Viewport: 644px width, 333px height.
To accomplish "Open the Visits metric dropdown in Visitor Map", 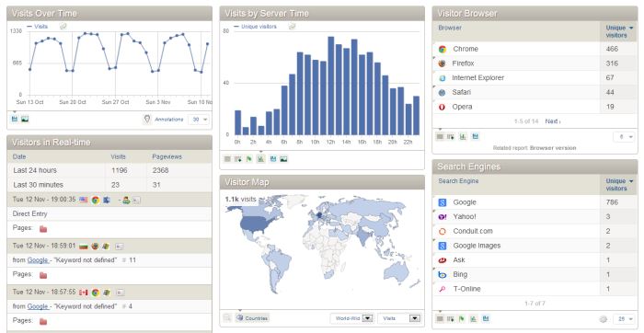I will (399, 318).
